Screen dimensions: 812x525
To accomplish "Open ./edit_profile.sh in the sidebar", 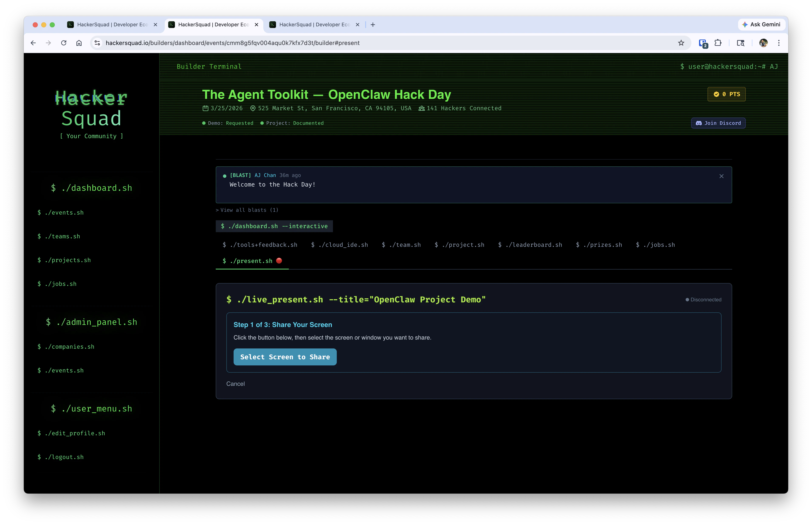I will (x=71, y=433).
